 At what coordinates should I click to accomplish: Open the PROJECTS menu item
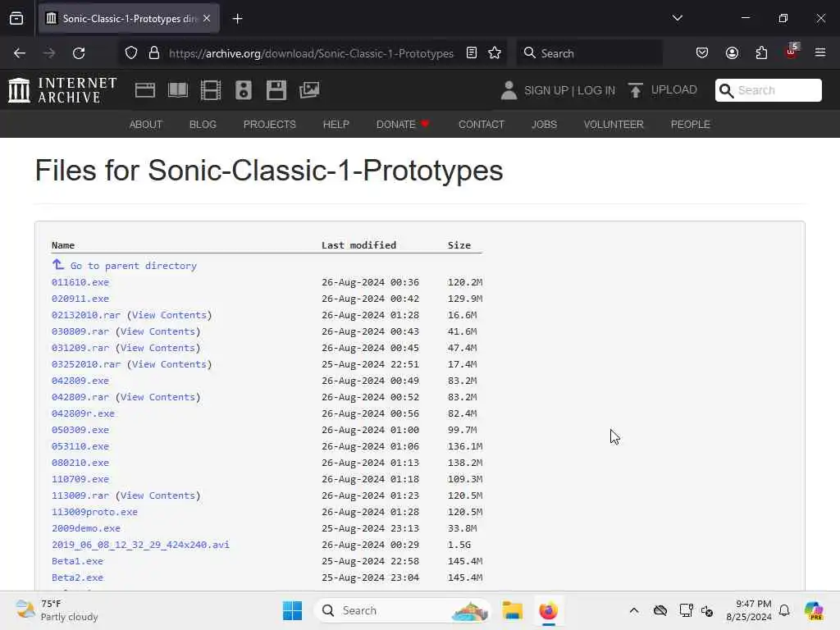(269, 125)
